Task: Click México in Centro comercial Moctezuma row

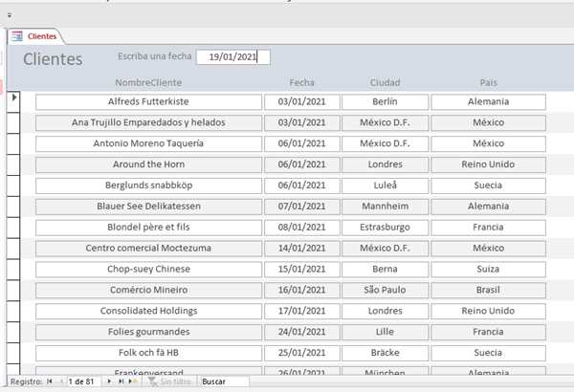Action: point(488,249)
